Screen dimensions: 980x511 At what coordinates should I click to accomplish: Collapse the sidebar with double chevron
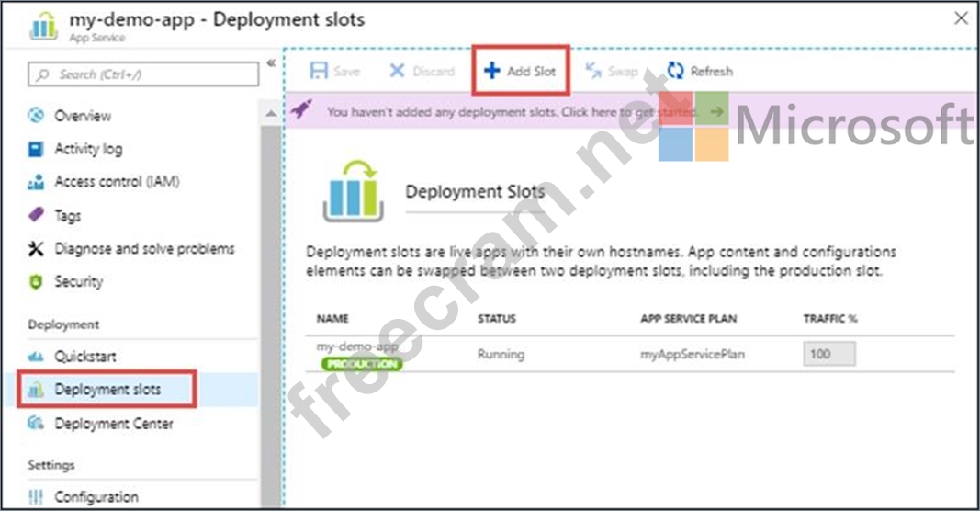[271, 62]
